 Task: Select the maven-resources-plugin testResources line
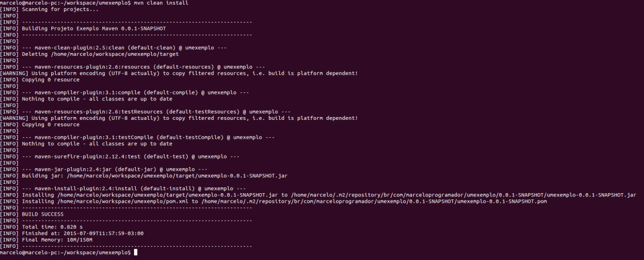click(x=156, y=111)
